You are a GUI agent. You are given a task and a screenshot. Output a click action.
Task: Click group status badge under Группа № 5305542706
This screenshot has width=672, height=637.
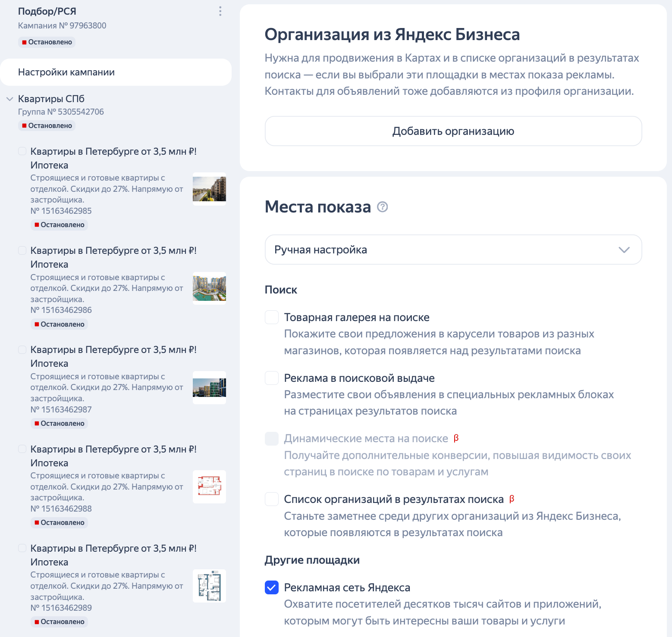[x=47, y=126]
